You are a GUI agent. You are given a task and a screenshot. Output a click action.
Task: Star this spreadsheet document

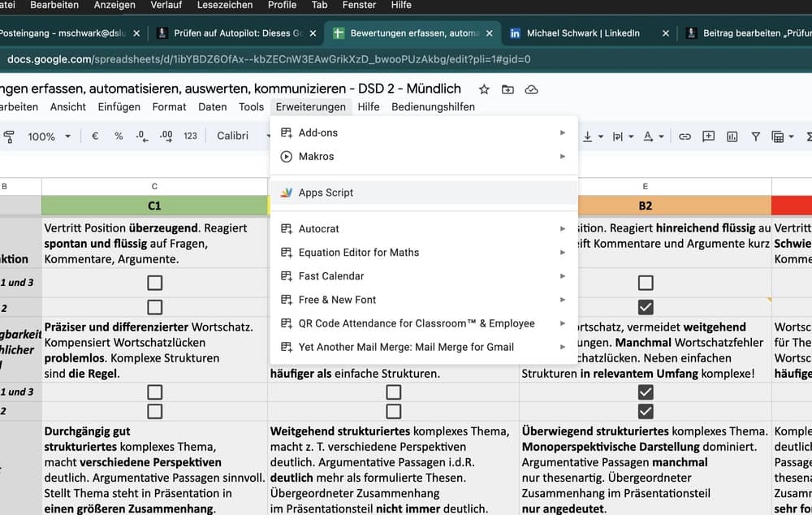click(484, 89)
